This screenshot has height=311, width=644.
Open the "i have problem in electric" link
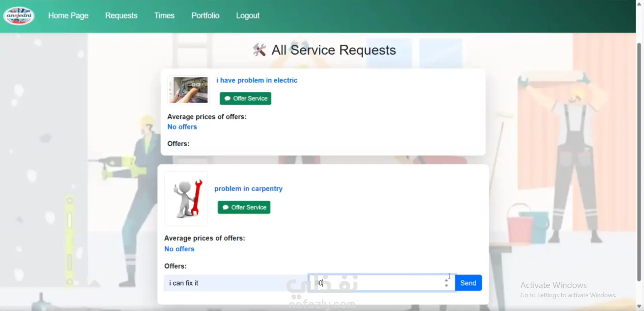click(x=257, y=80)
